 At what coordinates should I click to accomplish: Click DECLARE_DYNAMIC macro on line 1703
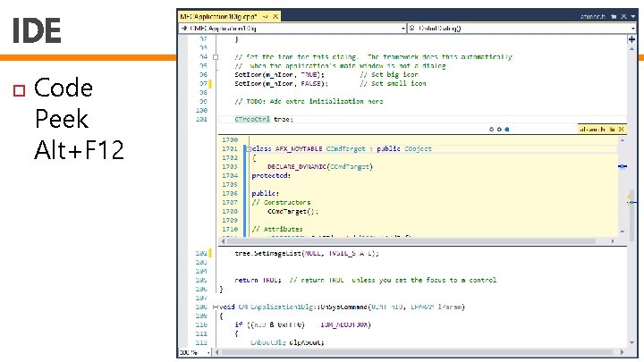[x=297, y=166]
